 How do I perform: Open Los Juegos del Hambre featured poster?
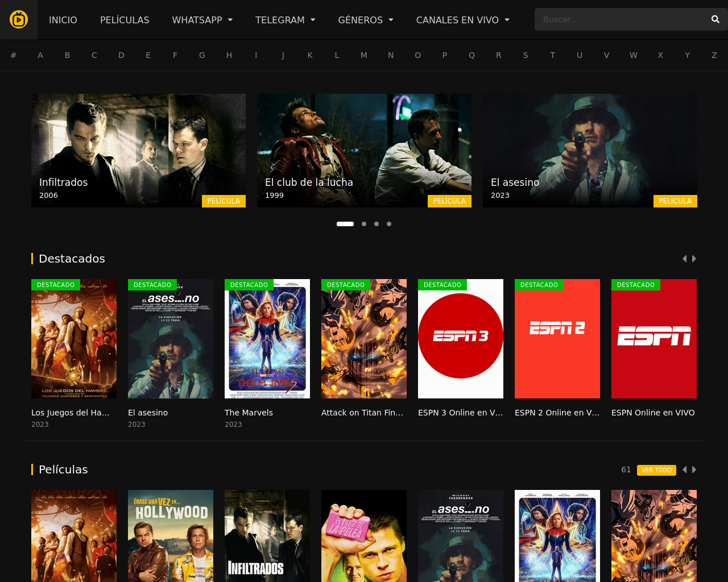coord(74,339)
